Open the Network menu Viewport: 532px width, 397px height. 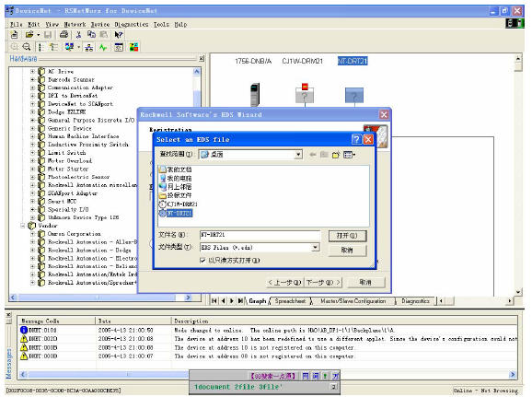click(x=75, y=25)
